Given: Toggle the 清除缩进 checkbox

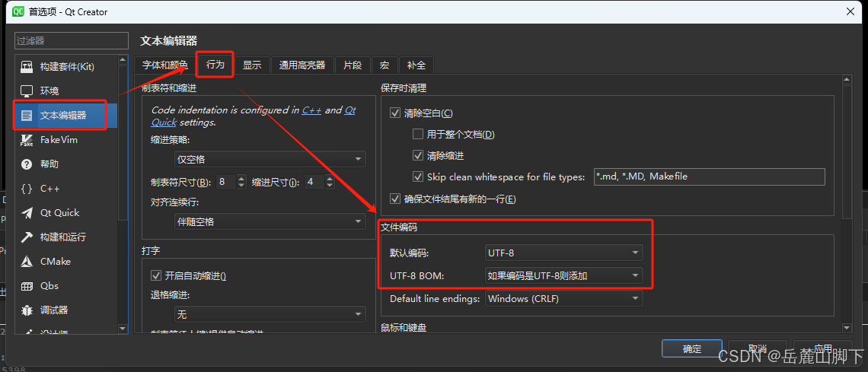Looking at the screenshot, I should pos(418,155).
